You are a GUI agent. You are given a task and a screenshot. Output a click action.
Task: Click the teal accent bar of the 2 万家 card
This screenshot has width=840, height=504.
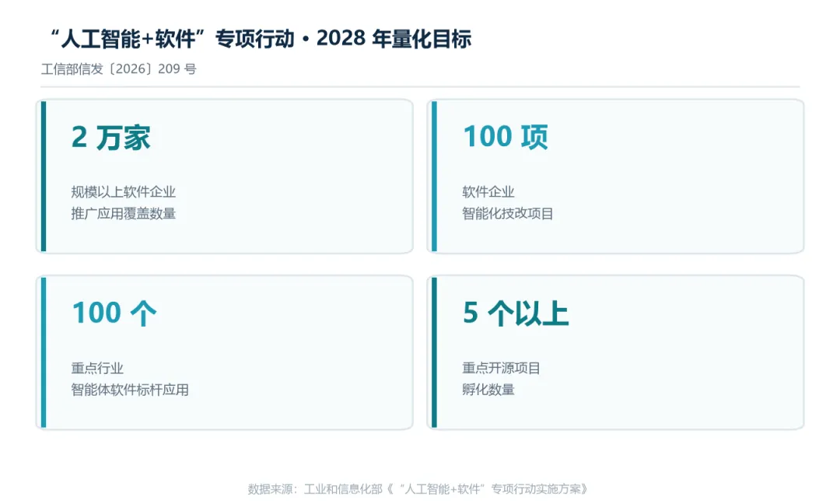click(x=44, y=177)
